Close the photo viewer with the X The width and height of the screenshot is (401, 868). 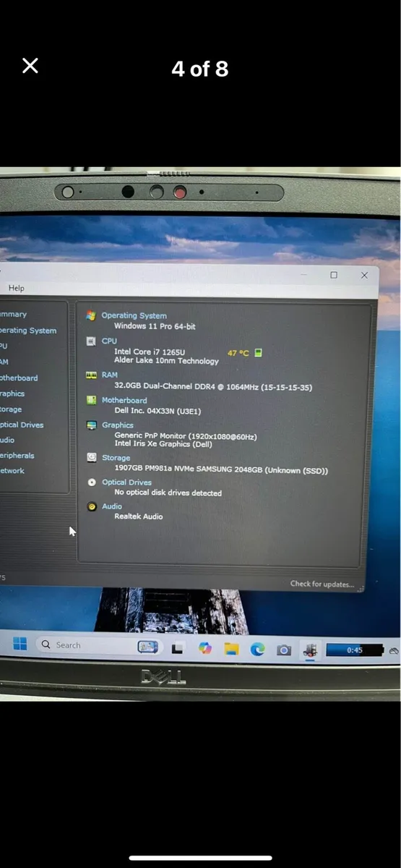pos(30,66)
